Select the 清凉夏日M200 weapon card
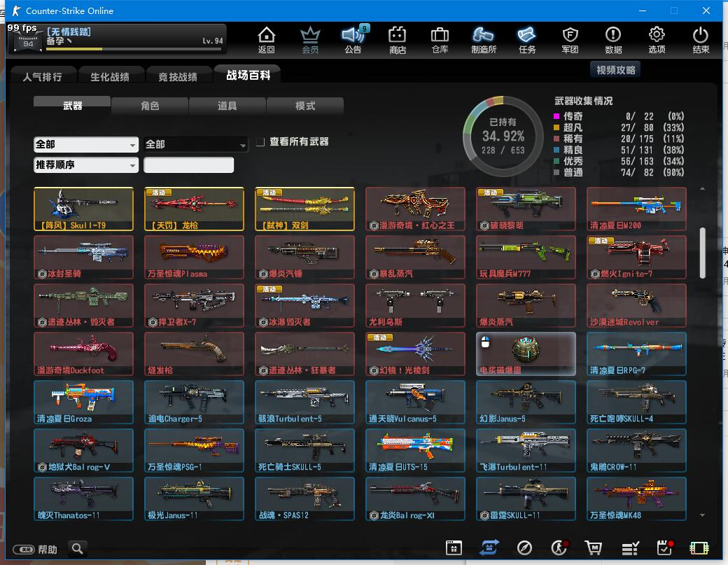This screenshot has width=728, height=565. [636, 209]
